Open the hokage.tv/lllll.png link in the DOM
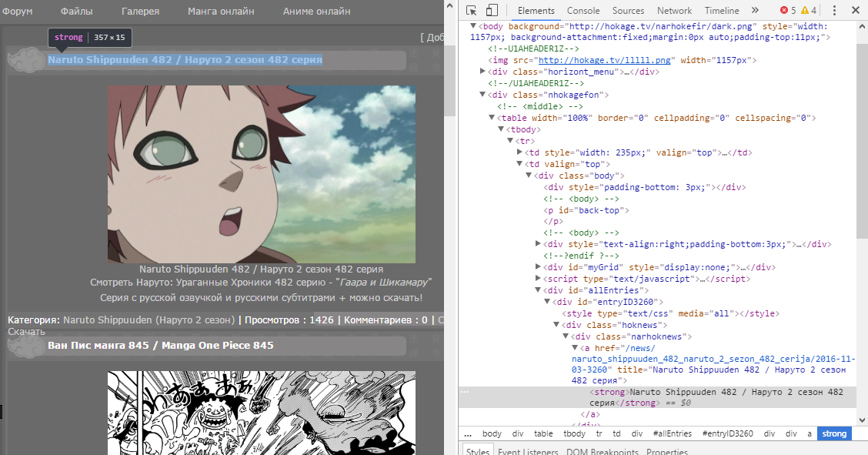Screen dimensions: 868x455 click(605, 60)
